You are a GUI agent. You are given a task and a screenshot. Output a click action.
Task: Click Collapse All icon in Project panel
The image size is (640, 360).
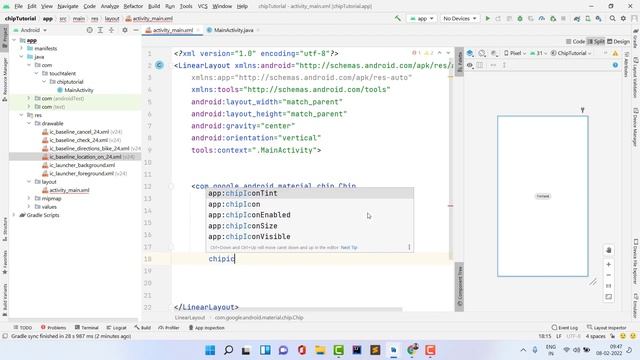pos(111,30)
